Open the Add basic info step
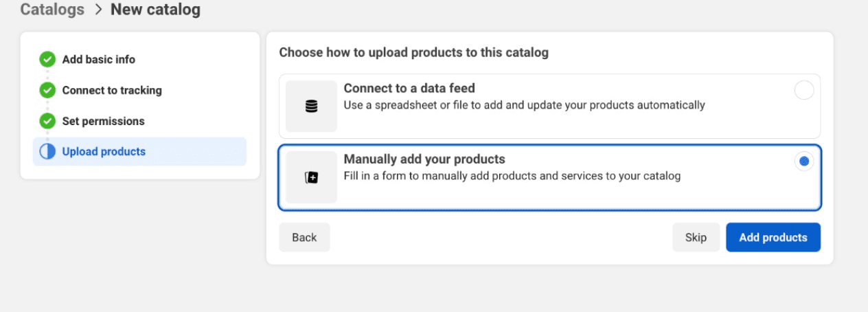 coord(98,59)
